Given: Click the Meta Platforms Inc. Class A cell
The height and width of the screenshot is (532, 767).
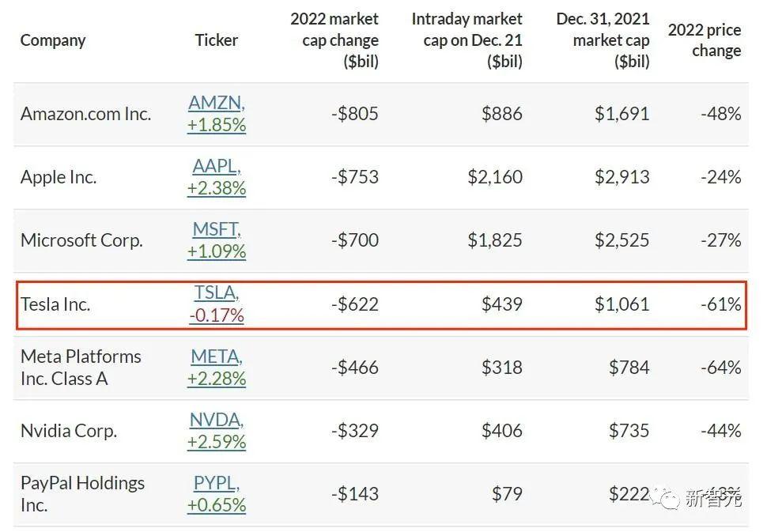Looking at the screenshot, I should [x=81, y=368].
